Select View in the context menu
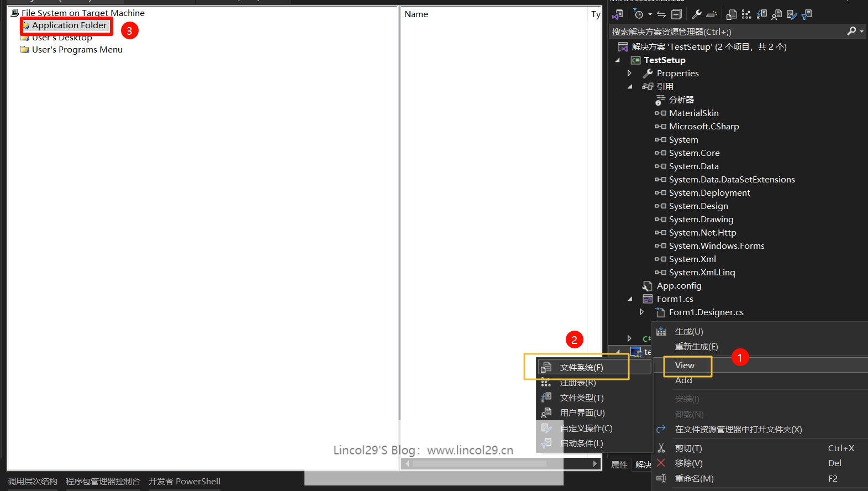868x491 pixels. pyautogui.click(x=685, y=365)
